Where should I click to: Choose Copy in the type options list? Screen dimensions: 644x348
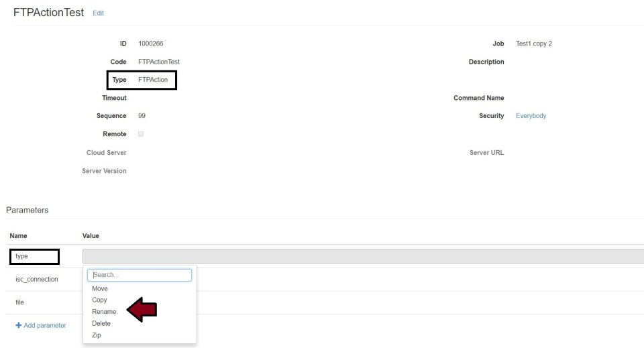[x=99, y=300]
